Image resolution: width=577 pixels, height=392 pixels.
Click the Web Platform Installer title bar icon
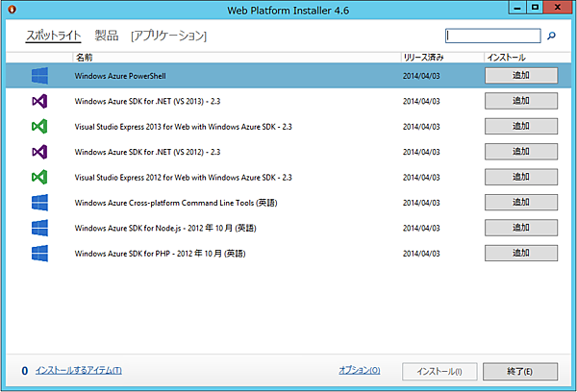pos(12,10)
